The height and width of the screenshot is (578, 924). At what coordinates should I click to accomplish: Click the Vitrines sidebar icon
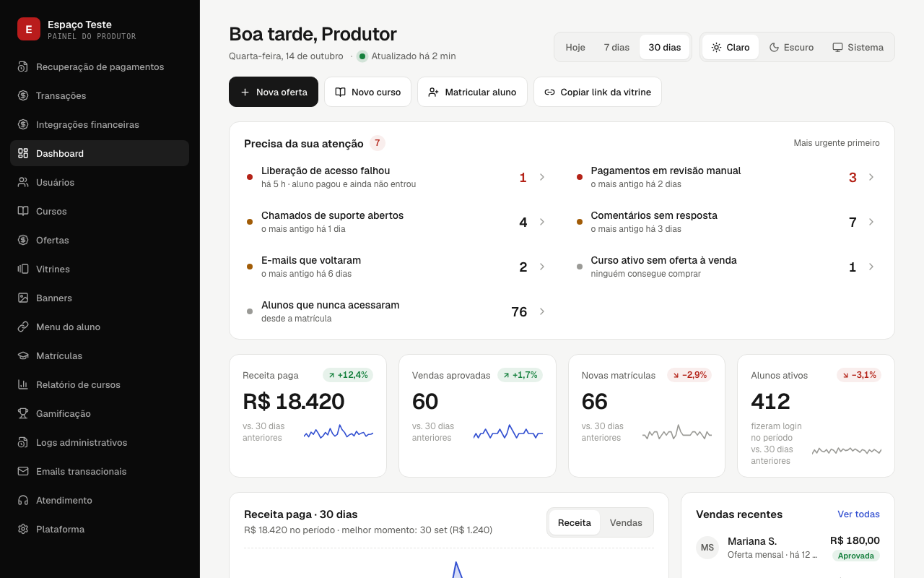pyautogui.click(x=23, y=269)
